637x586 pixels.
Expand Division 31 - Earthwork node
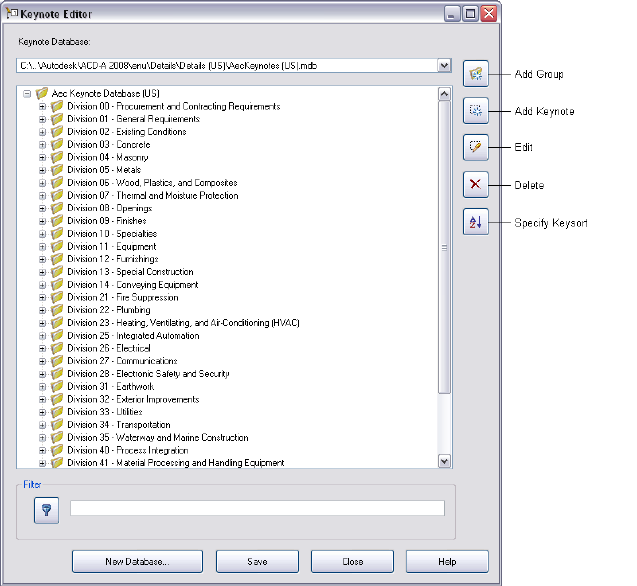click(x=42, y=386)
